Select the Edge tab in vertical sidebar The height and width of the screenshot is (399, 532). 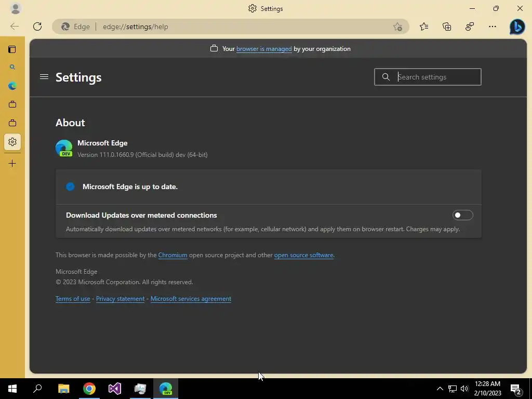(12, 86)
